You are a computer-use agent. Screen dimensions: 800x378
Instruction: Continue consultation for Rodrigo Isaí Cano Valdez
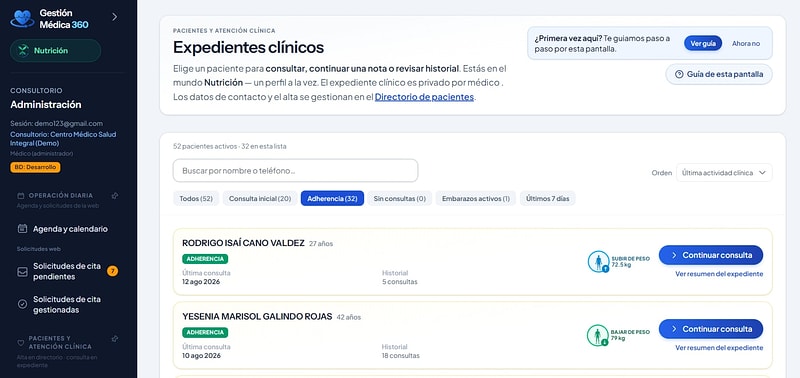pyautogui.click(x=711, y=255)
